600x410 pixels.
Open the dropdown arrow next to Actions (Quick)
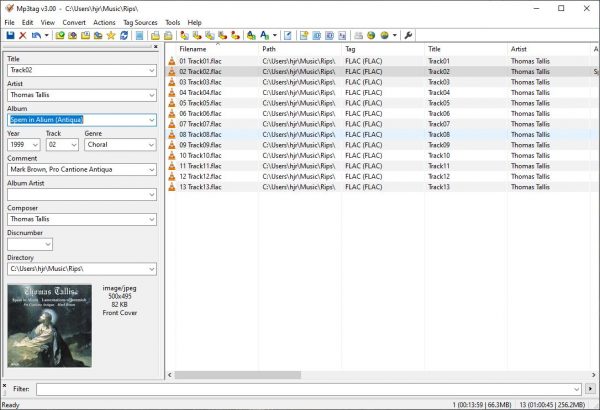tap(274, 36)
